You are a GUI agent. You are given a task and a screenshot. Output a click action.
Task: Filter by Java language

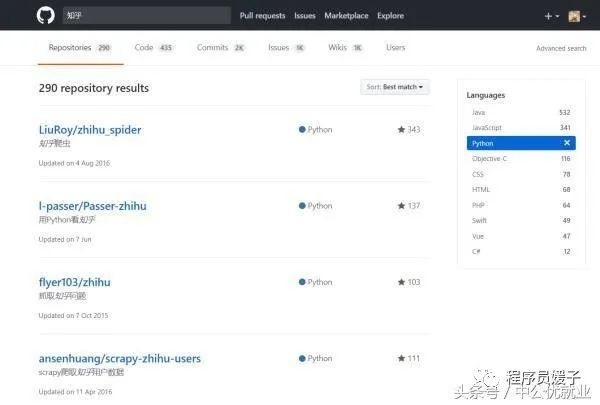521,112
